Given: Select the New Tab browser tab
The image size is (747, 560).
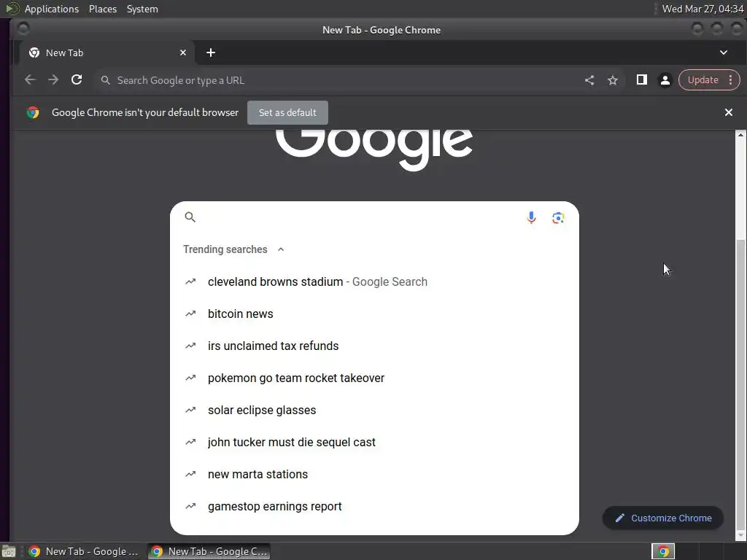Looking at the screenshot, I should 107,52.
